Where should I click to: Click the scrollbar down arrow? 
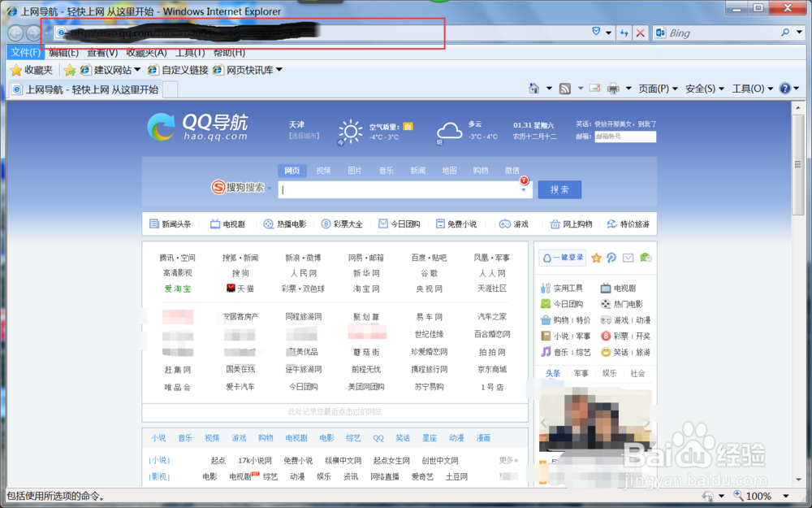pos(797,480)
